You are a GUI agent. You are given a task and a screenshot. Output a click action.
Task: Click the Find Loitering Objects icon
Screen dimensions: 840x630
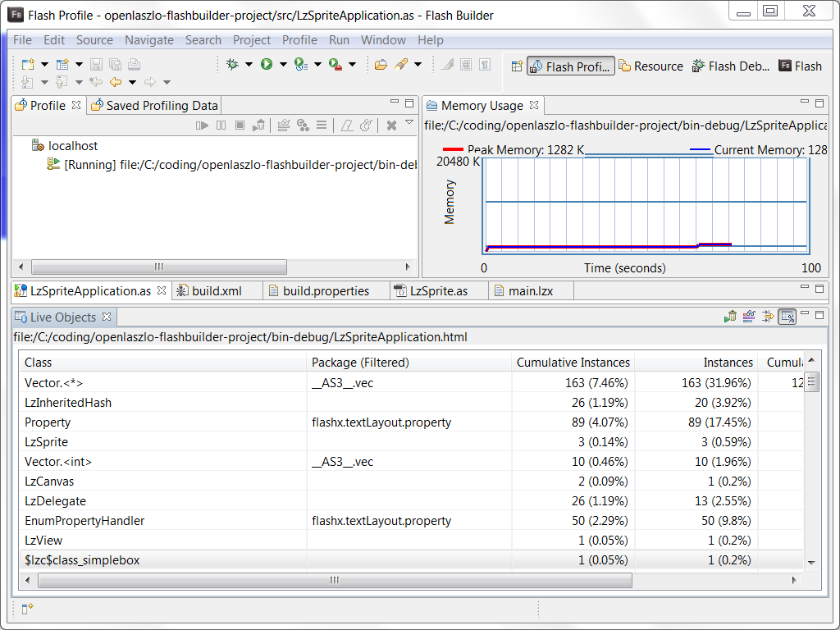303,126
